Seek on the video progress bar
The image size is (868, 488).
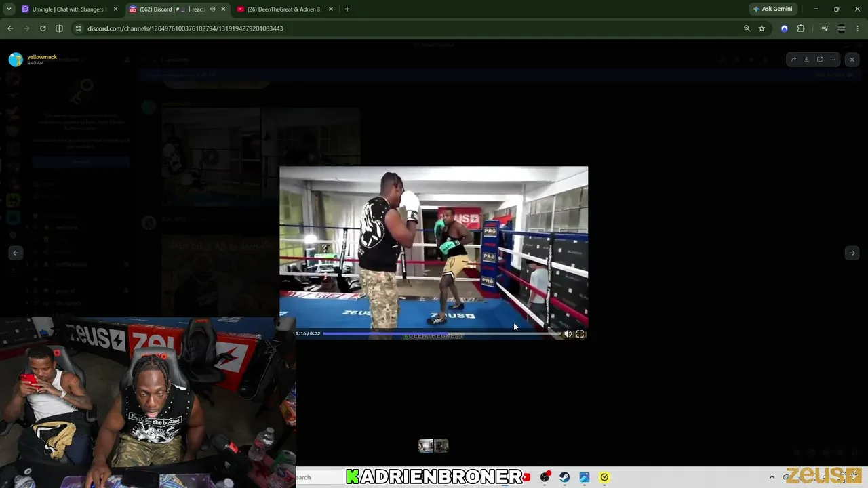pos(442,333)
